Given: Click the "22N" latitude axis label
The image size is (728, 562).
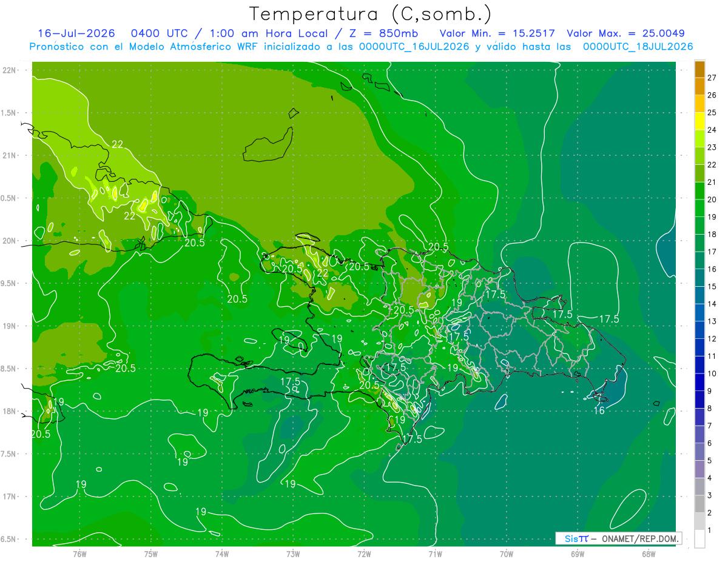Looking at the screenshot, I should coord(10,70).
